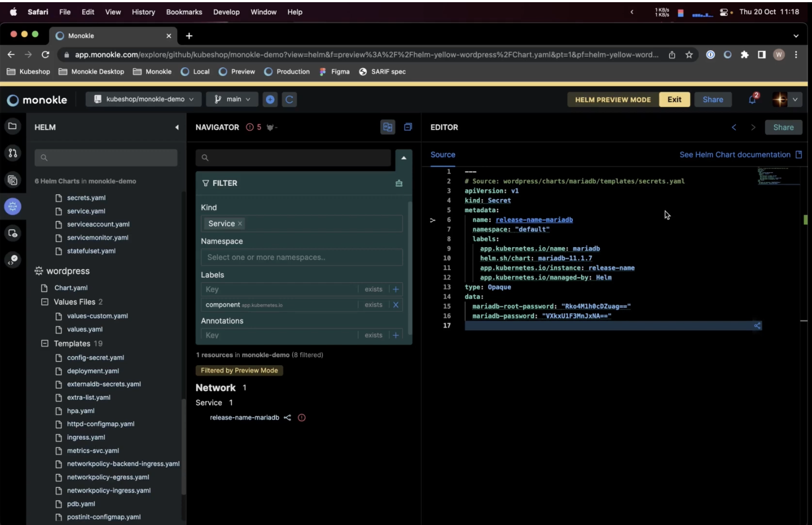Viewport: 812px width, 525px height.
Task: Open the Bookmarks menu
Action: click(x=184, y=12)
